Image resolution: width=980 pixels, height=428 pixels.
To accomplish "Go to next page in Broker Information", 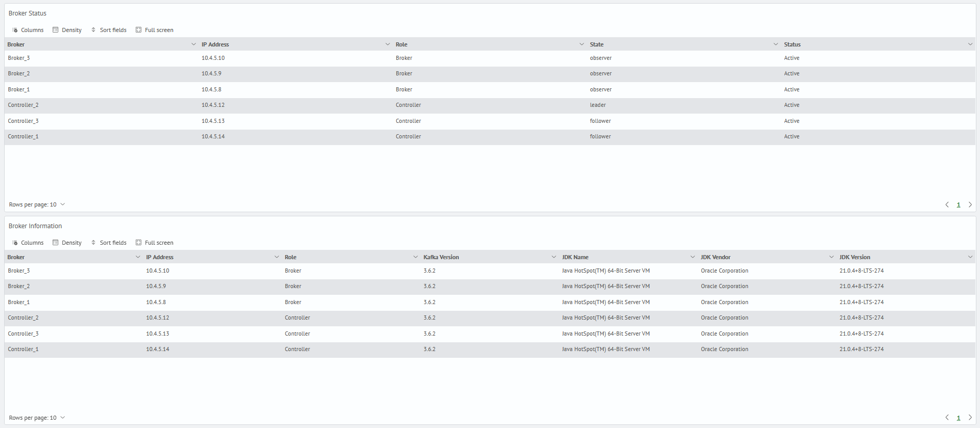I will coord(970,417).
